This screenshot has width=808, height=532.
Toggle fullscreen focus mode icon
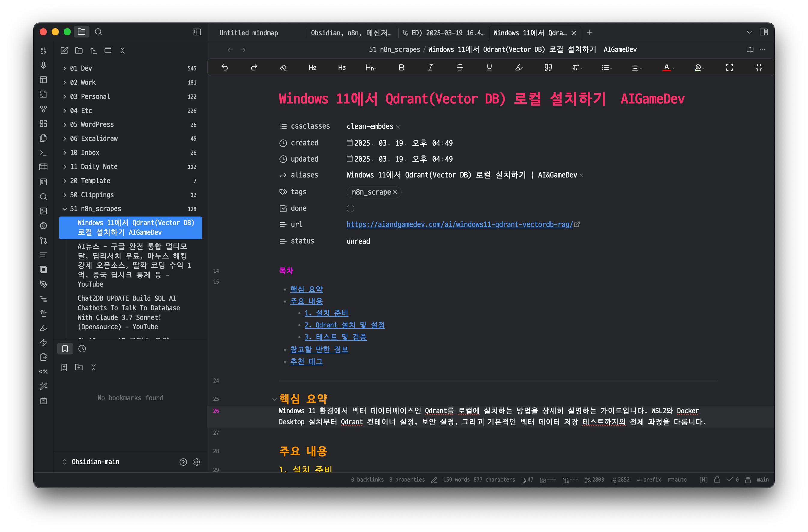pos(729,67)
